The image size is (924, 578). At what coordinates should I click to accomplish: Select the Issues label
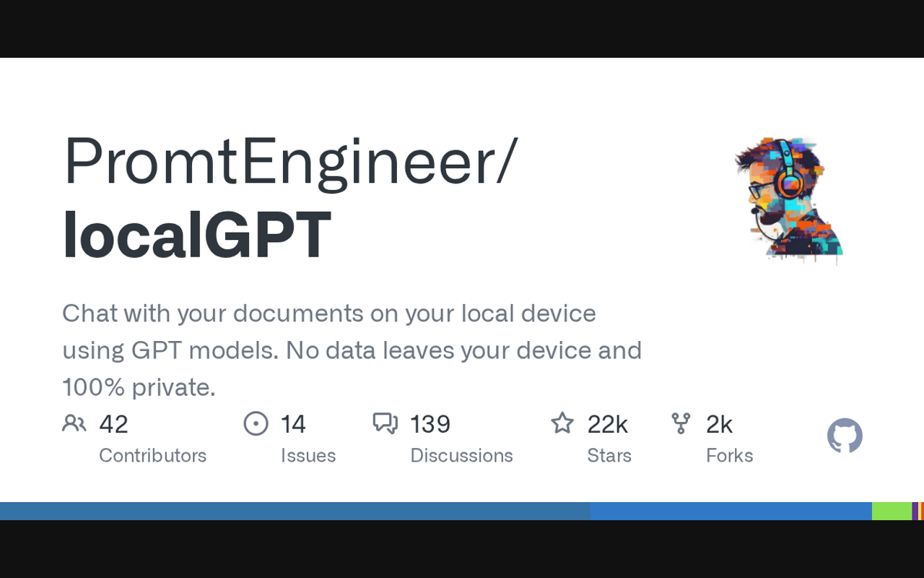[x=308, y=455]
